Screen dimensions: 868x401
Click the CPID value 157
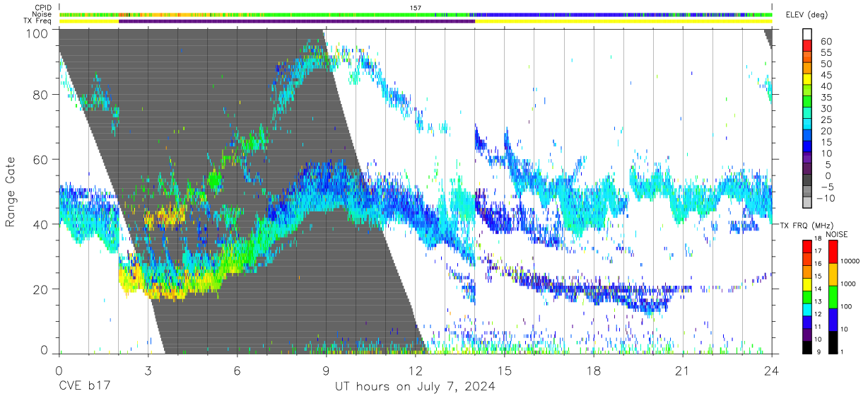tap(416, 7)
